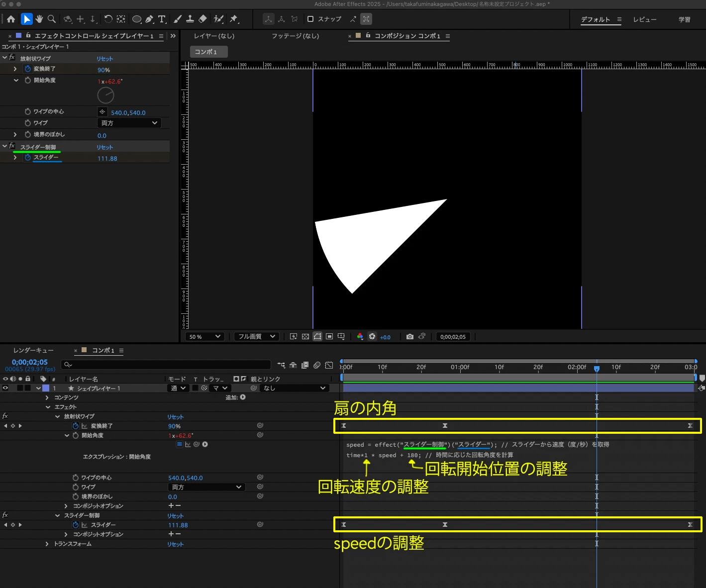Select the Pen tool
Screen dimensions: 706x588
tap(149, 19)
